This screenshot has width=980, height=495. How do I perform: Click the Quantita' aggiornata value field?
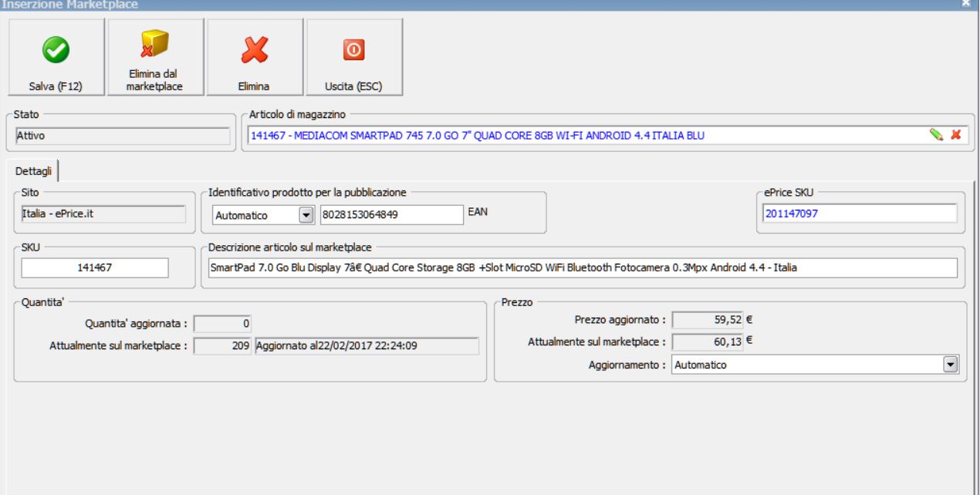click(222, 325)
